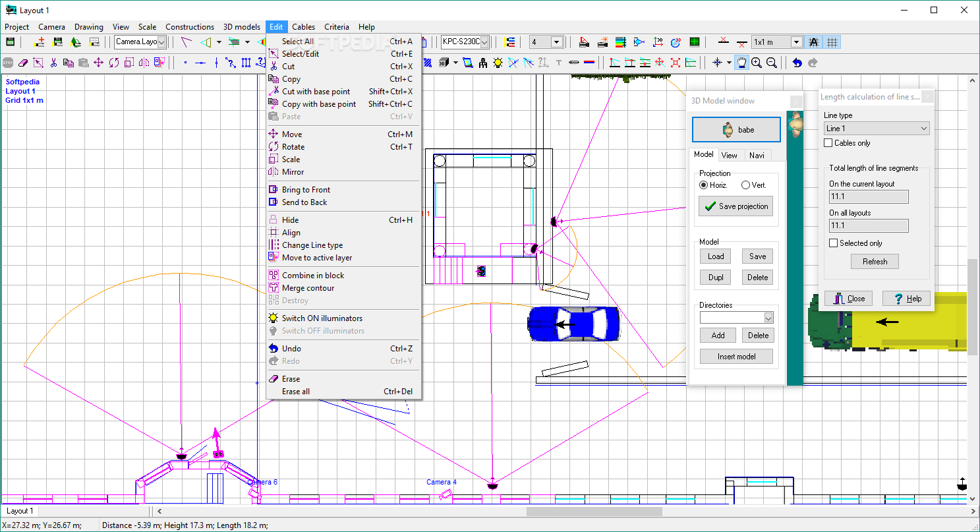The width and height of the screenshot is (980, 532).
Task: Toggle the strikethrough A text display button
Action: 813,42
